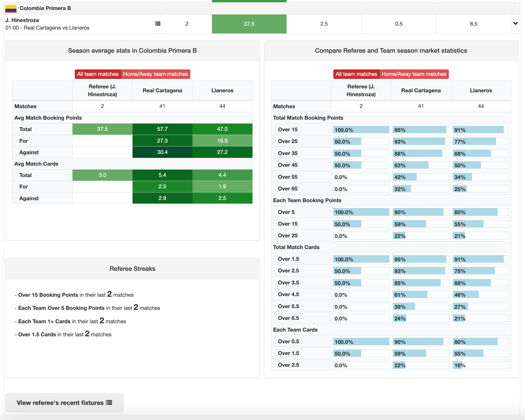Click Real Cartagena average total cards 5.4
The height and width of the screenshot is (420, 525).
click(x=162, y=175)
